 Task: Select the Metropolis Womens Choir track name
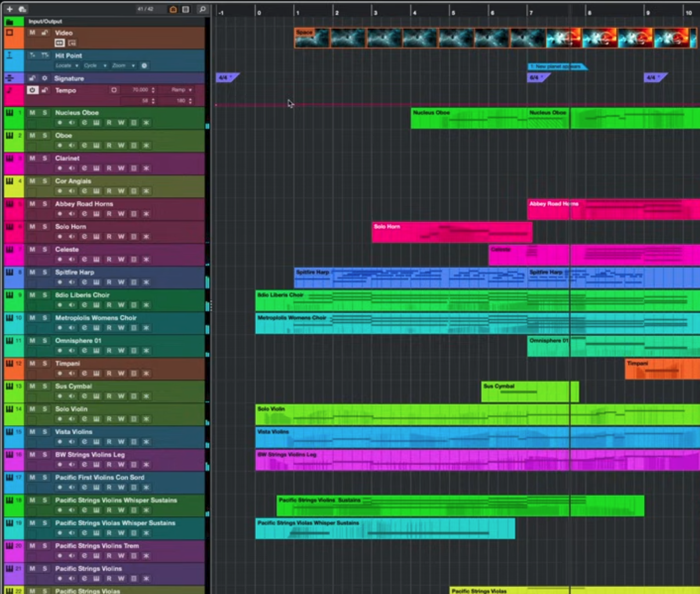point(96,318)
